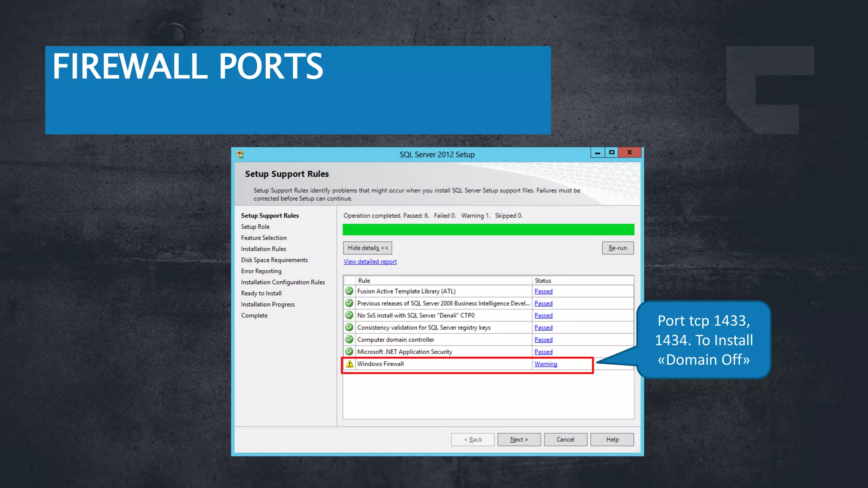
Task: Click the Operation completed summary text
Action: [x=433, y=216]
